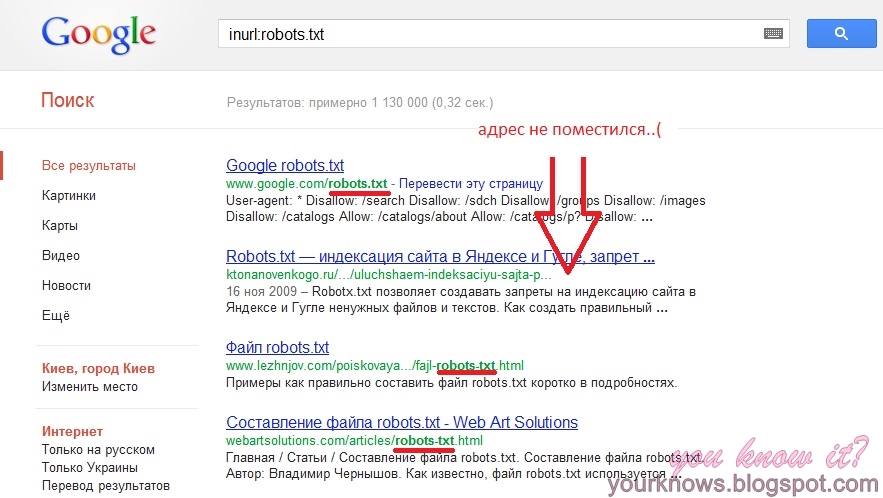
Task: Click the Google logo
Action: click(99, 35)
